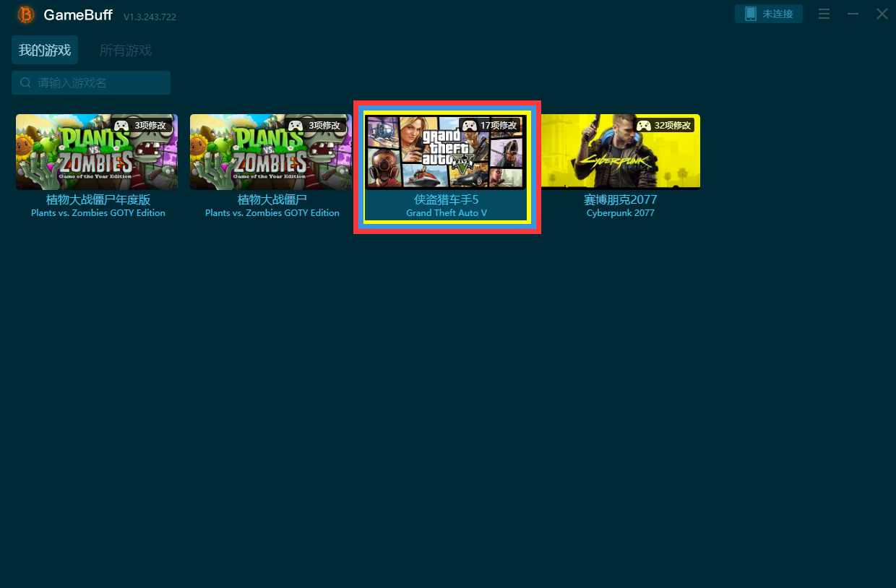Screen dimensions: 896x588
Task: Click the 未连接 connection button
Action: (769, 14)
